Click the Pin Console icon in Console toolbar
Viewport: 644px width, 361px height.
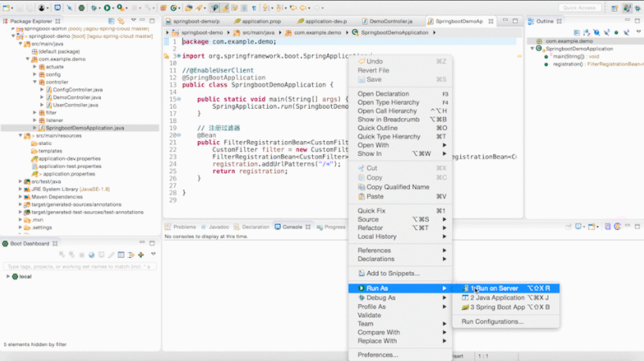[568, 227]
